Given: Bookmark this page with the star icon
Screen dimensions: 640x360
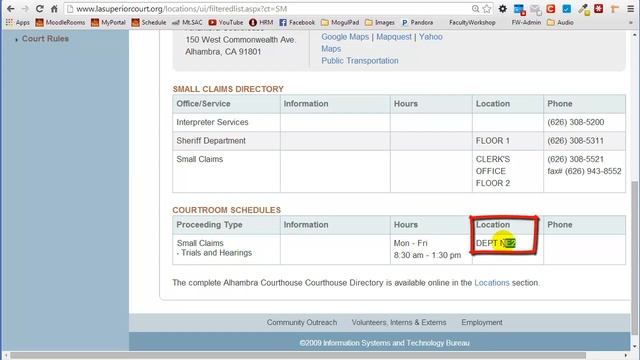Looking at the screenshot, I should [487, 9].
